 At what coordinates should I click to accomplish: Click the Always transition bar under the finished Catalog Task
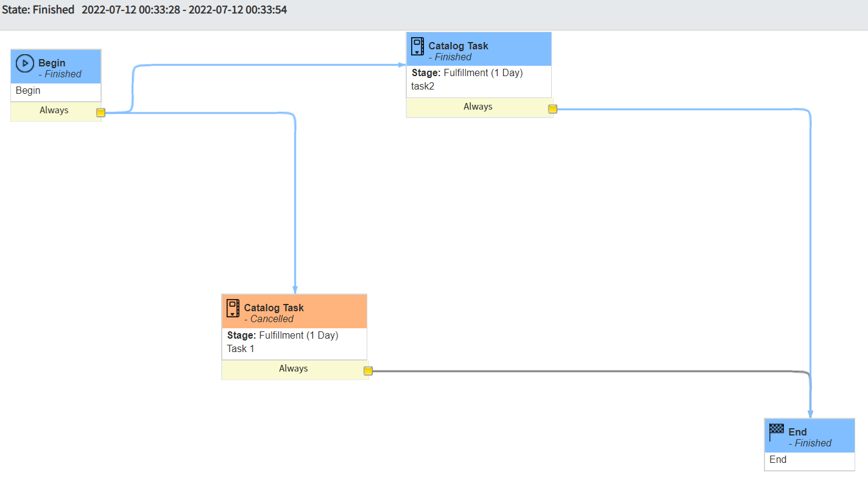click(x=478, y=106)
